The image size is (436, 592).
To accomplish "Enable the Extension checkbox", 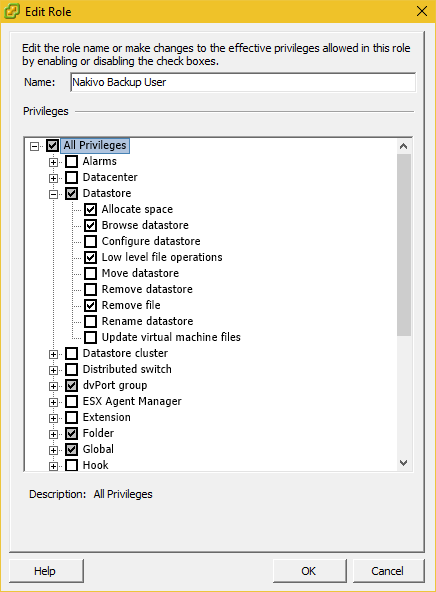I will 71,417.
